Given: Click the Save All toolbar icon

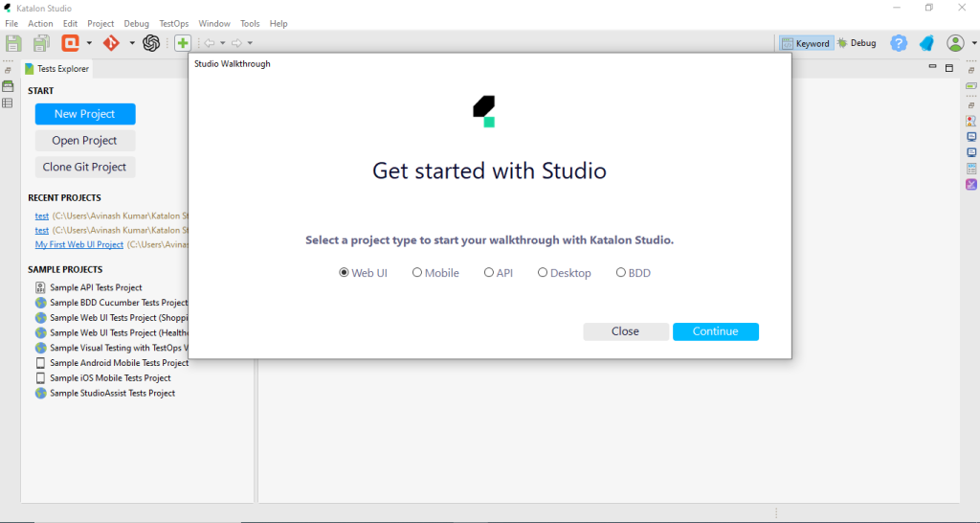Looking at the screenshot, I should point(41,43).
